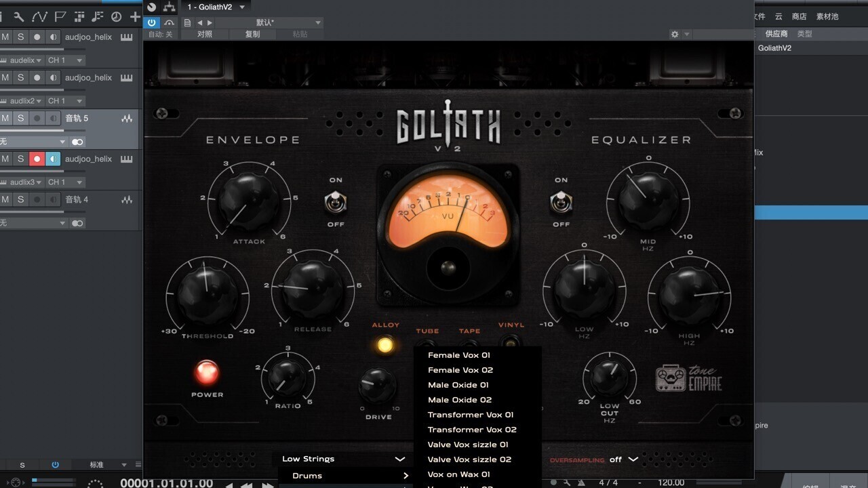Open the quantize grid icon in toolbar
The image size is (868, 488).
80,16
